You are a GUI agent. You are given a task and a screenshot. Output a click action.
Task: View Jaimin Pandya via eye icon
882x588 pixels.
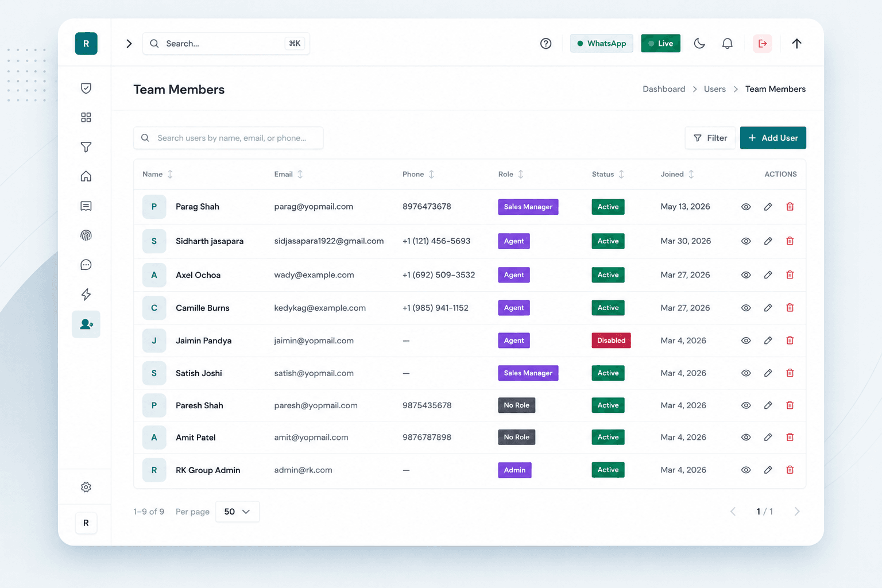point(746,341)
